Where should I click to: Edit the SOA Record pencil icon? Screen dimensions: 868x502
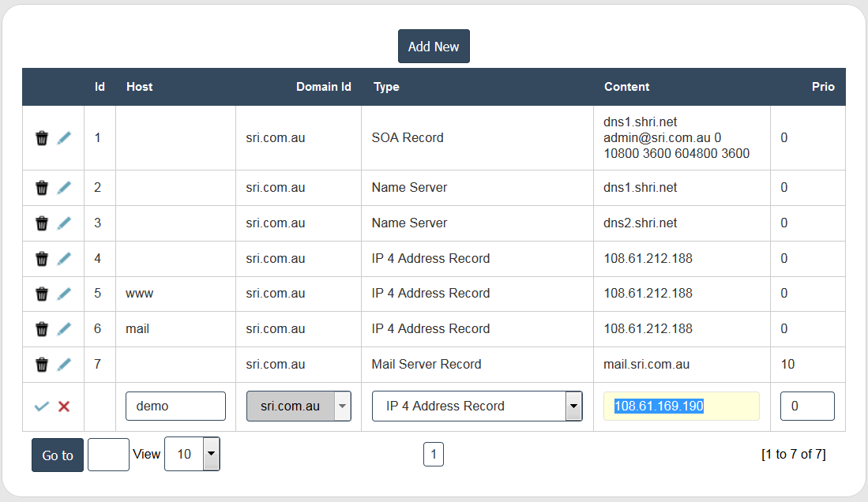pyautogui.click(x=64, y=138)
